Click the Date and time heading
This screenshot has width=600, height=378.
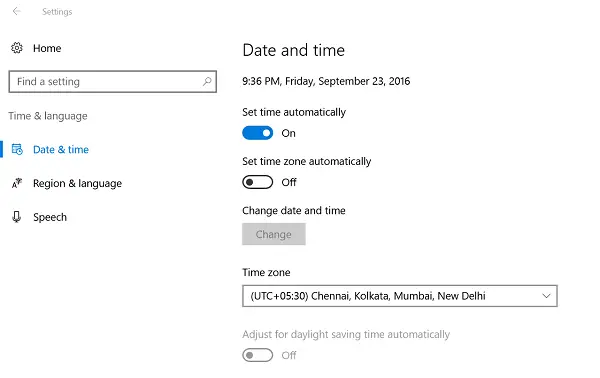click(x=293, y=50)
